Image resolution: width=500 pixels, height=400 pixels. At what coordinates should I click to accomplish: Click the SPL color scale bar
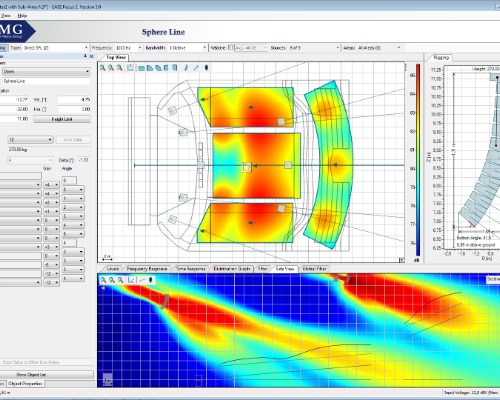(x=418, y=160)
